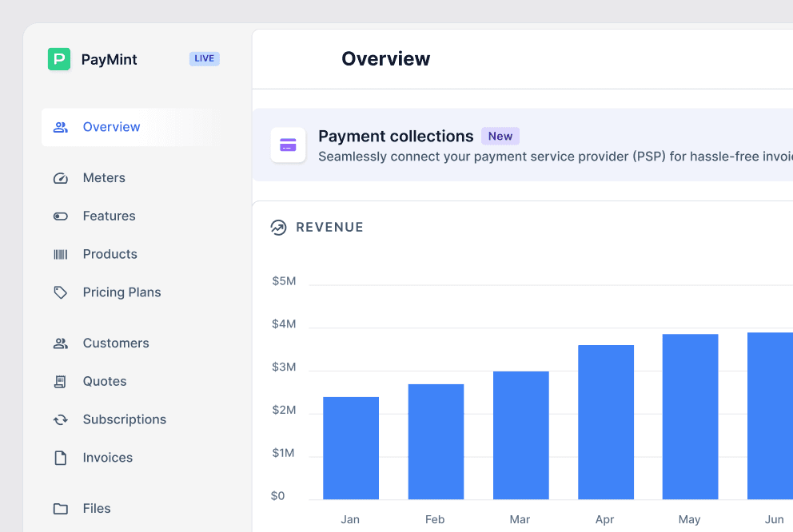Open the Overview sidebar item
The width and height of the screenshot is (793, 532).
(x=131, y=127)
